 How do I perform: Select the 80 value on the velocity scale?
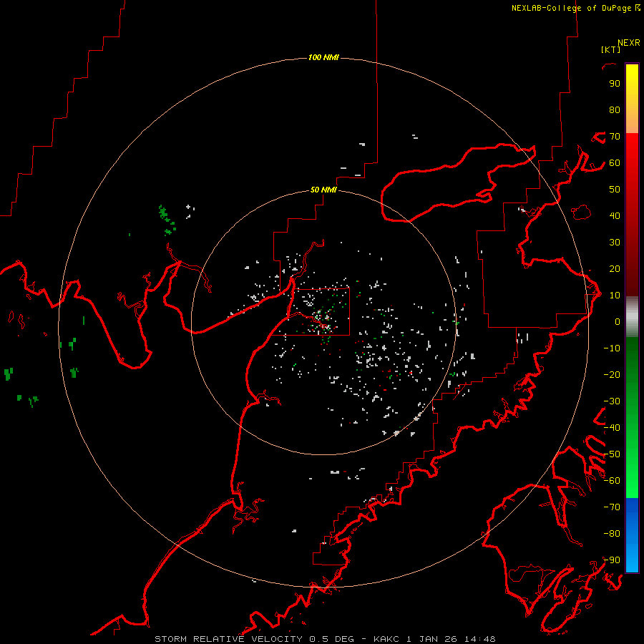coord(615,109)
